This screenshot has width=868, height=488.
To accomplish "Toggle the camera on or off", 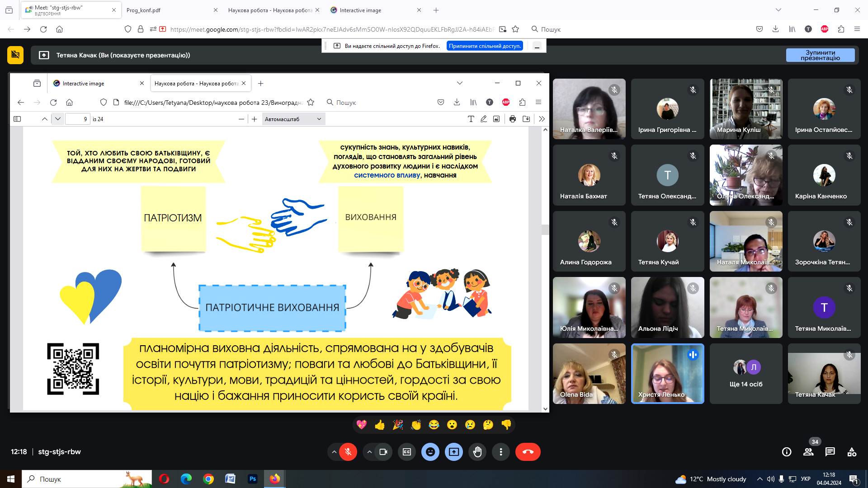I will pos(383,452).
